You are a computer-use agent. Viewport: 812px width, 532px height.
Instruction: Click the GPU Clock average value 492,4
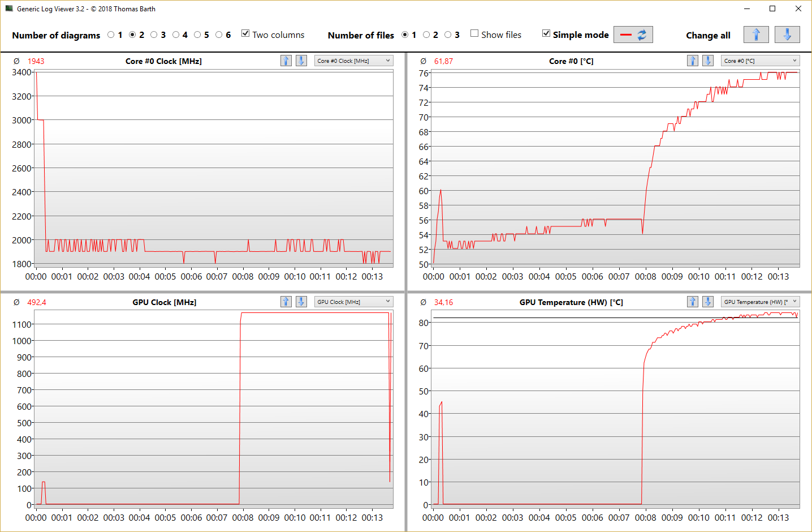[x=37, y=302]
